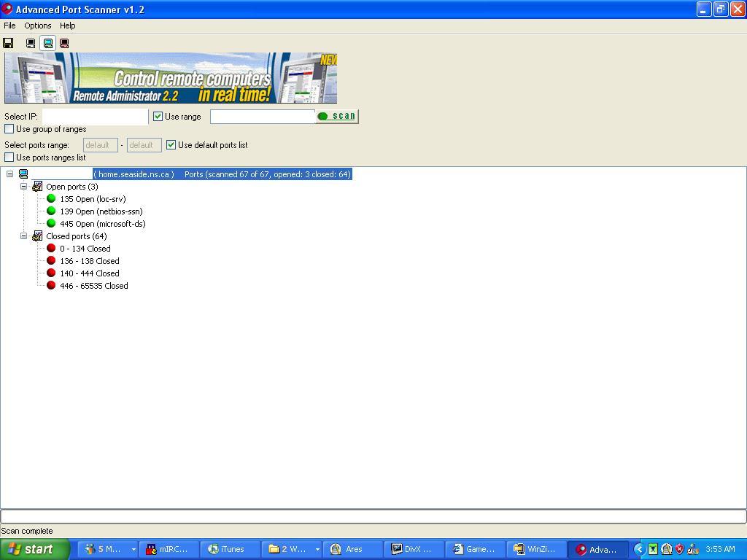Click the Remote Administrator 2.2 banner ad

[x=171, y=78]
